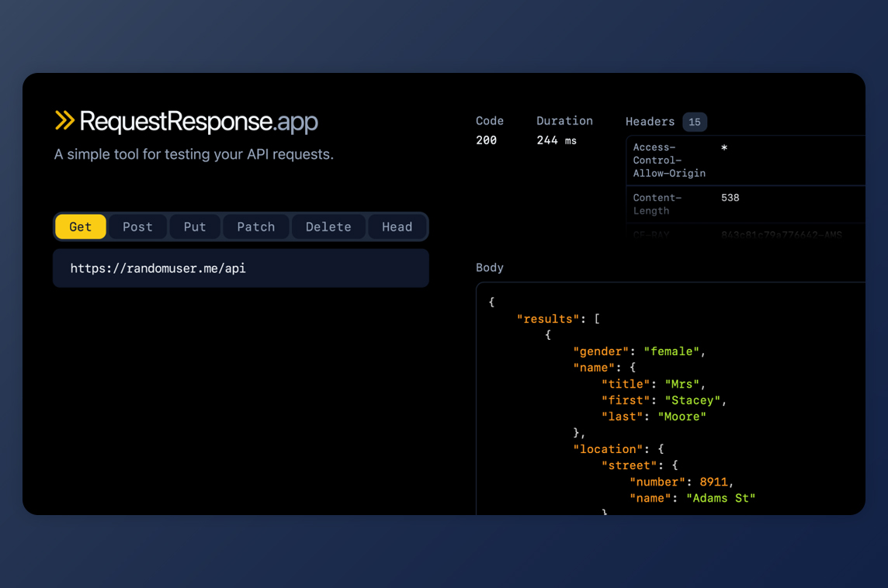Click the Body section label
888x588 pixels.
click(489, 268)
